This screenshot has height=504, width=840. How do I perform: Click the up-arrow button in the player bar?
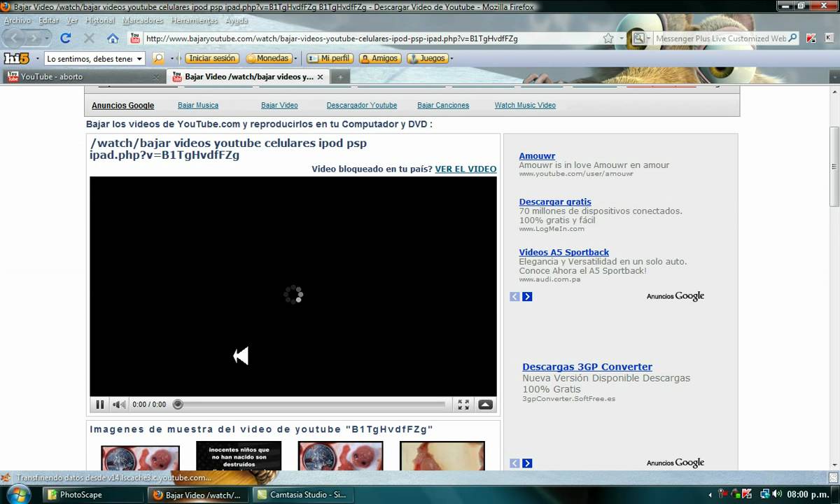(485, 405)
